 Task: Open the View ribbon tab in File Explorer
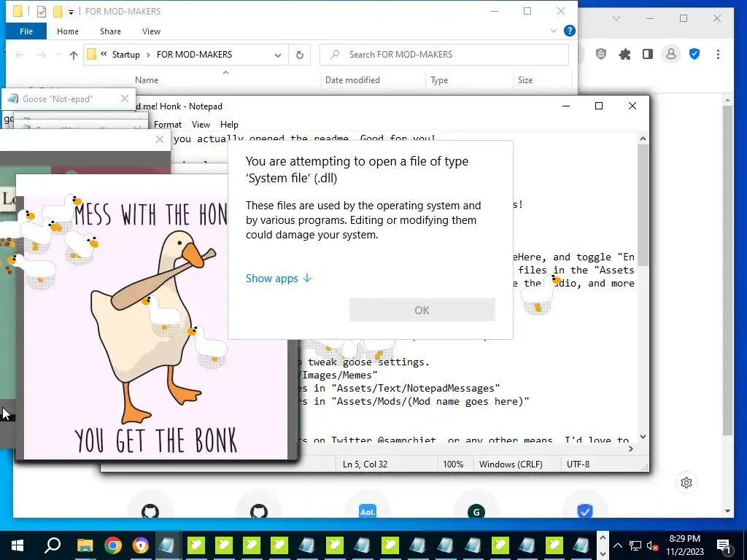151,31
